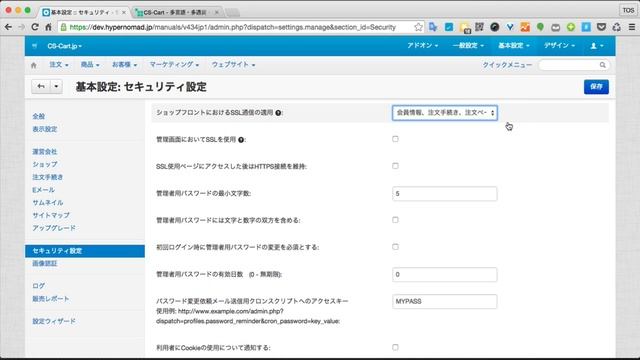Open アドオン dropdown menu
Screen dimensions: 640x360
[422, 45]
